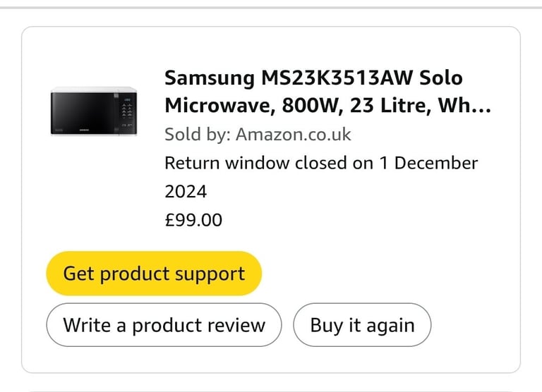Click the Samsung logo on the microwave image
542x392 pixels.
point(85,130)
